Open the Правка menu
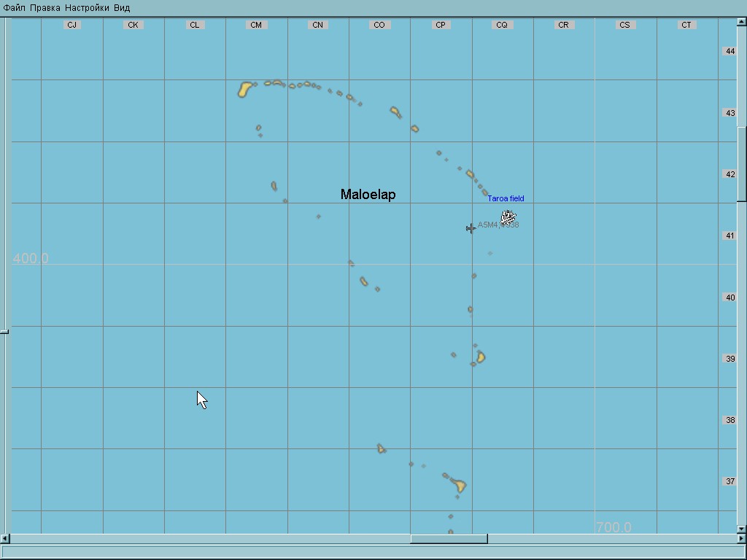 [x=44, y=8]
